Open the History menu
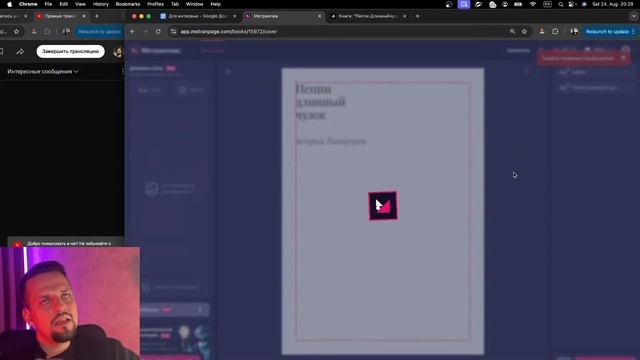The image size is (640, 360). (100, 4)
